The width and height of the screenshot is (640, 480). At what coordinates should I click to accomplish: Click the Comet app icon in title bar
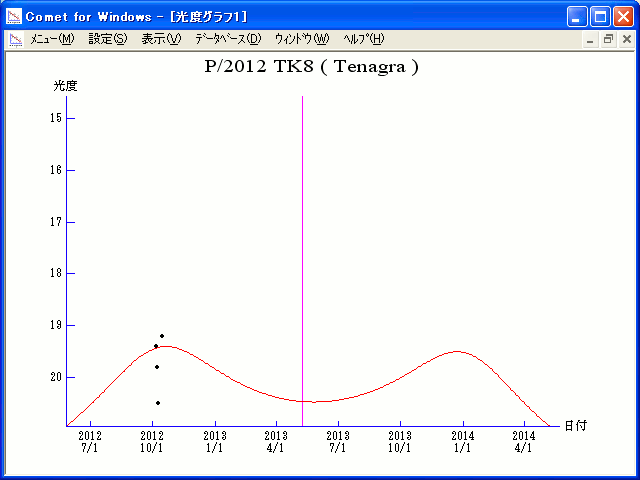click(14, 16)
